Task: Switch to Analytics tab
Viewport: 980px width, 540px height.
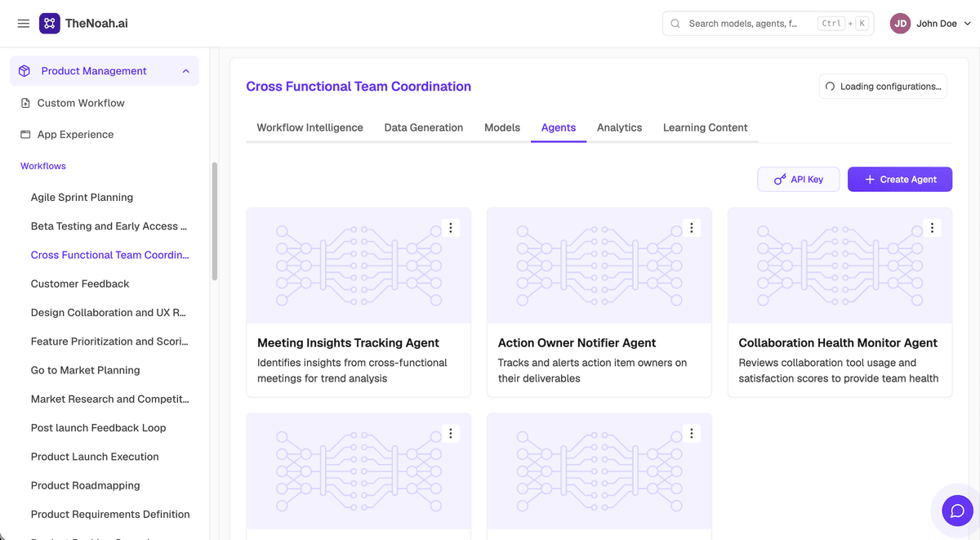Action: tap(619, 127)
